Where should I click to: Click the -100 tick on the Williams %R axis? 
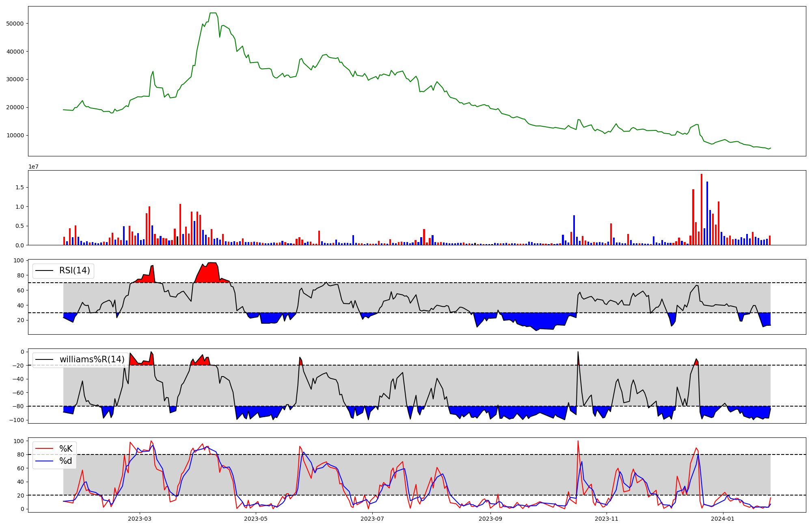[x=17, y=420]
